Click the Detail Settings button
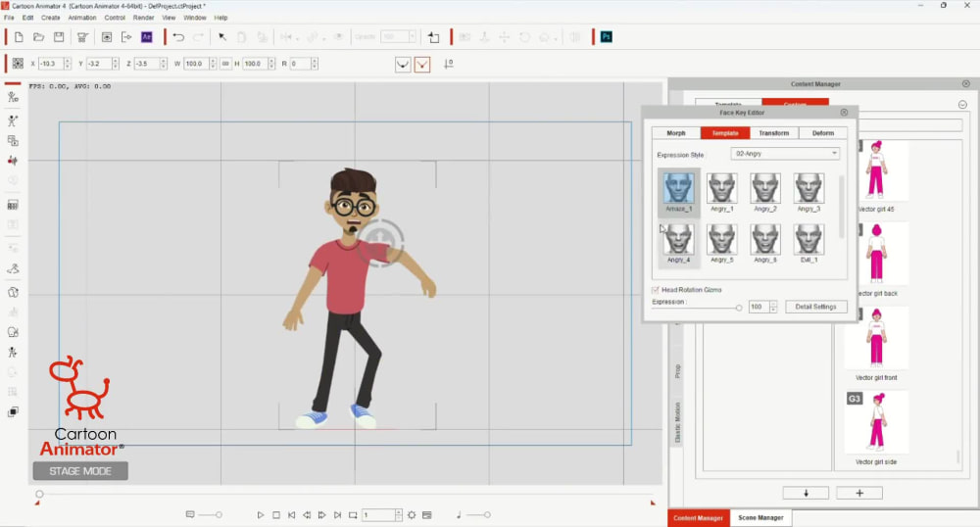The width and height of the screenshot is (980, 527). pos(815,307)
